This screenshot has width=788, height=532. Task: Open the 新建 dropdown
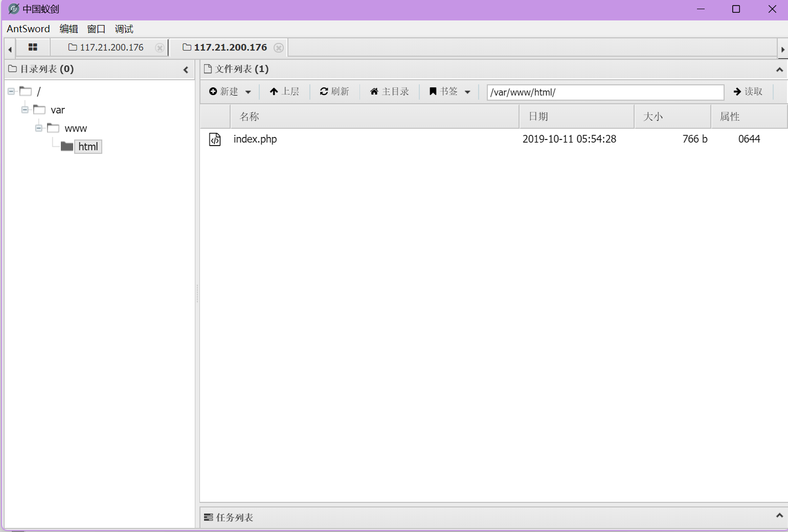click(x=230, y=91)
